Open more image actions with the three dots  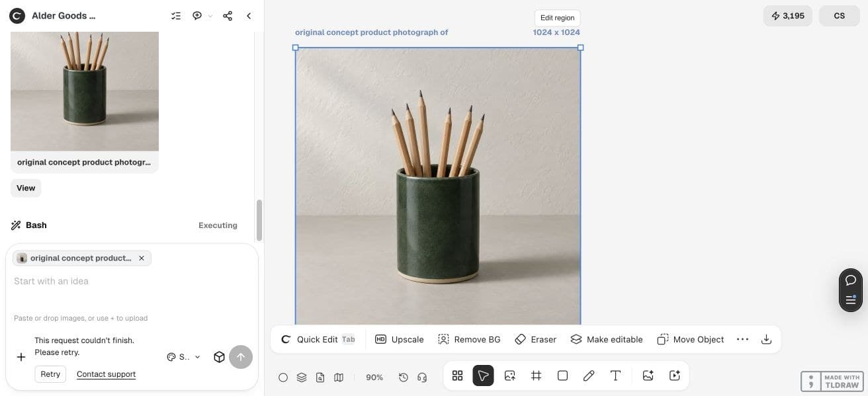click(x=742, y=339)
